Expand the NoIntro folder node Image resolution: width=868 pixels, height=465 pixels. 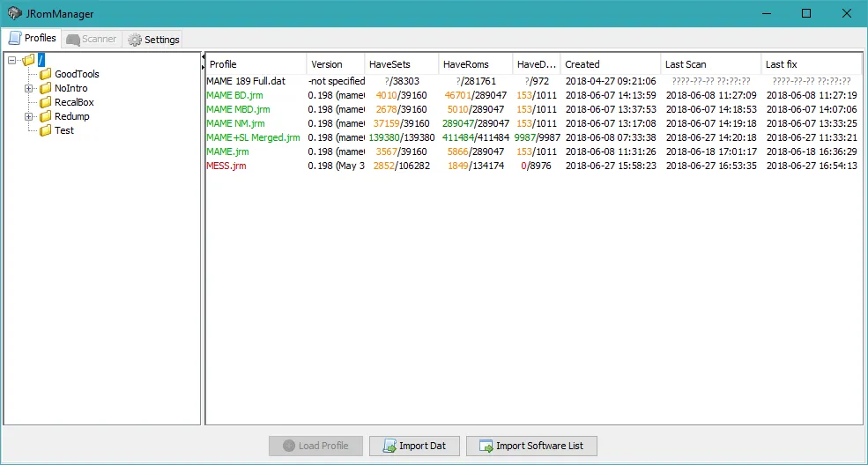click(29, 88)
